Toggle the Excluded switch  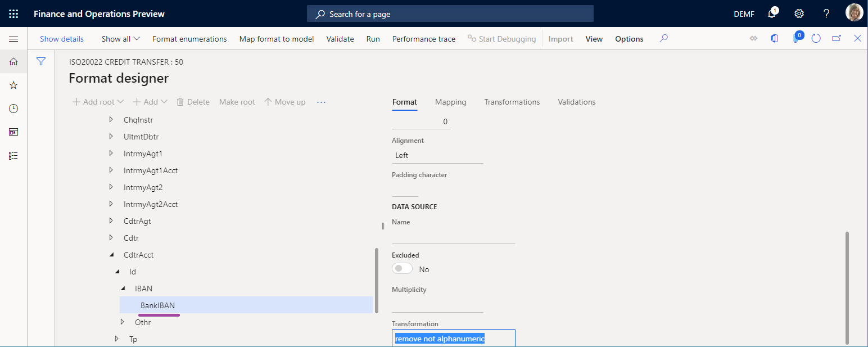(403, 269)
